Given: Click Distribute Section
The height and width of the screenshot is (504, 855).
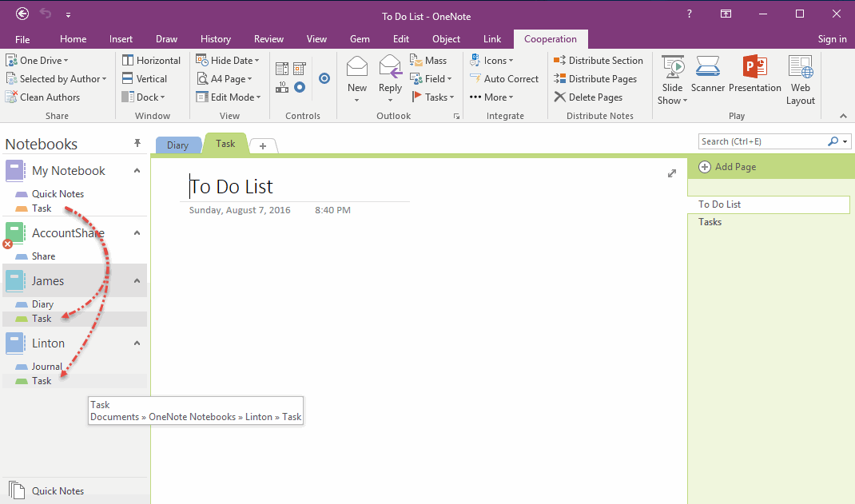Looking at the screenshot, I should pos(598,61).
